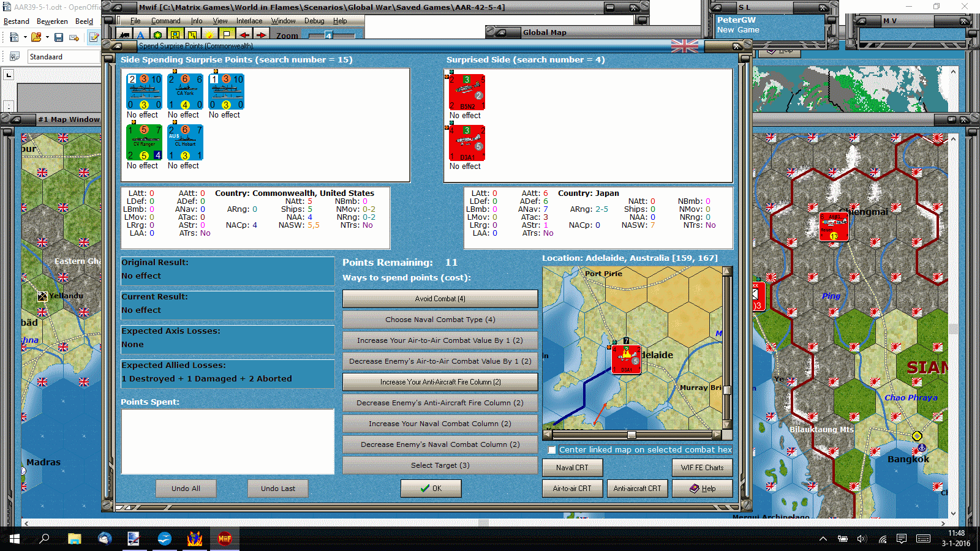Viewport: 980px width, 551px height.
Task: Open Standaard paragraph style dropdown
Action: click(x=64, y=57)
